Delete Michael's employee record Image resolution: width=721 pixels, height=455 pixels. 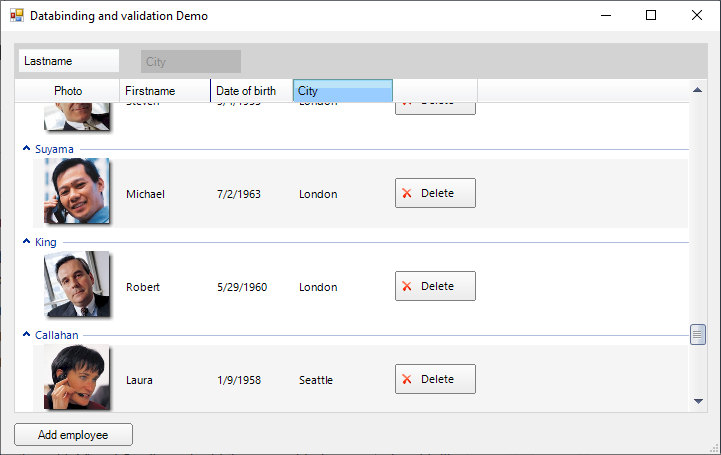coord(435,193)
